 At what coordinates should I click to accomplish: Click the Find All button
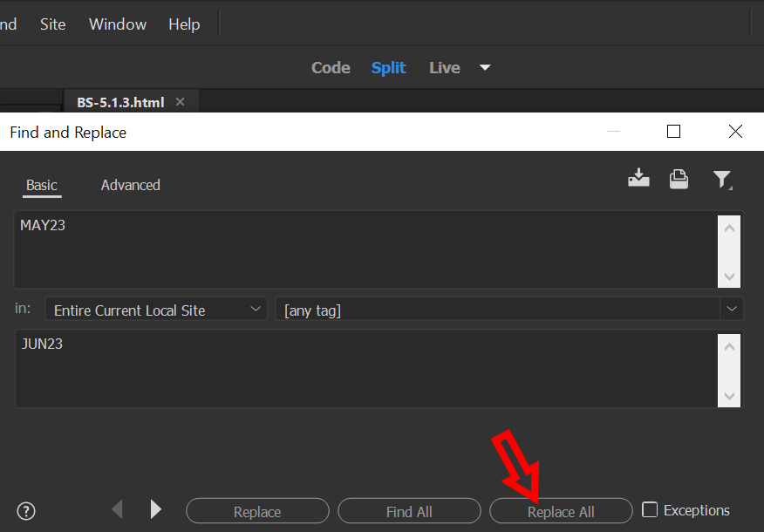[x=409, y=510]
